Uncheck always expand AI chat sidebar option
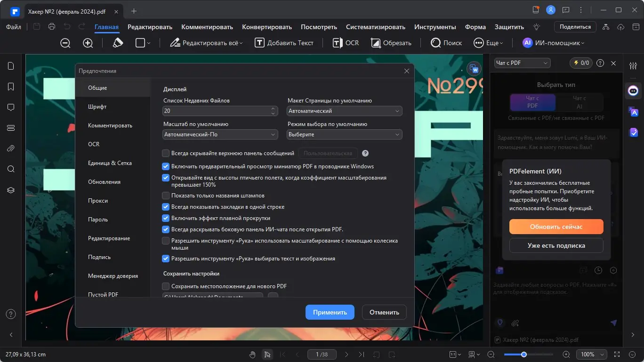Screen dimensions: 644x362 pyautogui.click(x=166, y=229)
